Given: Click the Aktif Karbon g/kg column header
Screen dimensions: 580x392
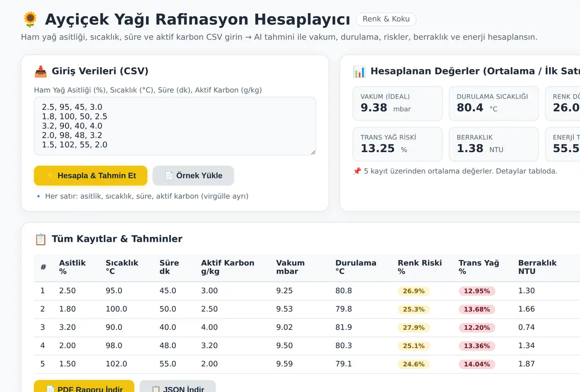Looking at the screenshot, I should click(228, 267).
